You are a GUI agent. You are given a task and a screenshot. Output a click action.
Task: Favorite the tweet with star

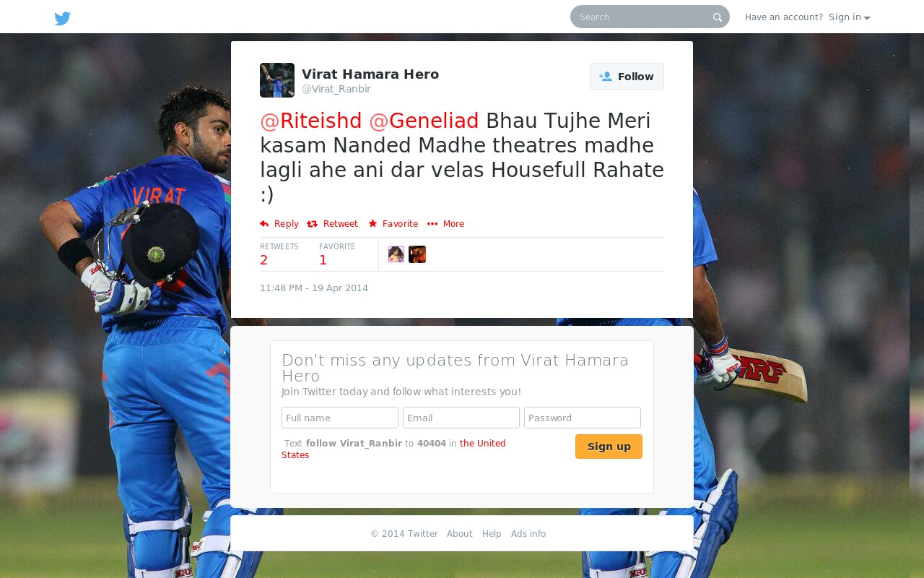pyautogui.click(x=393, y=224)
